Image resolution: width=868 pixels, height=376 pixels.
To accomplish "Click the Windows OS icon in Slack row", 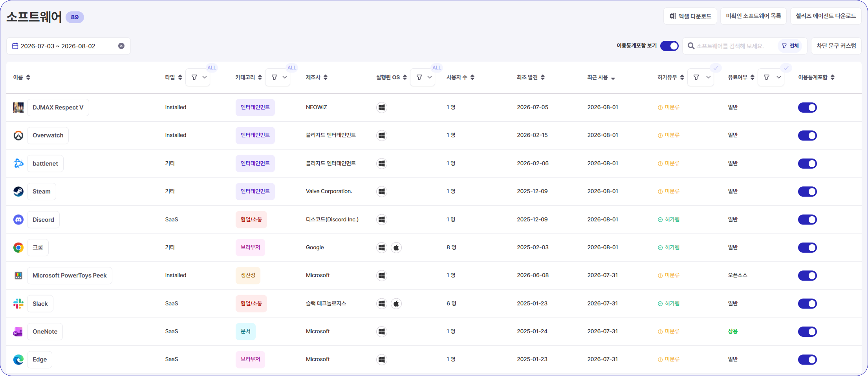I will pyautogui.click(x=382, y=304).
